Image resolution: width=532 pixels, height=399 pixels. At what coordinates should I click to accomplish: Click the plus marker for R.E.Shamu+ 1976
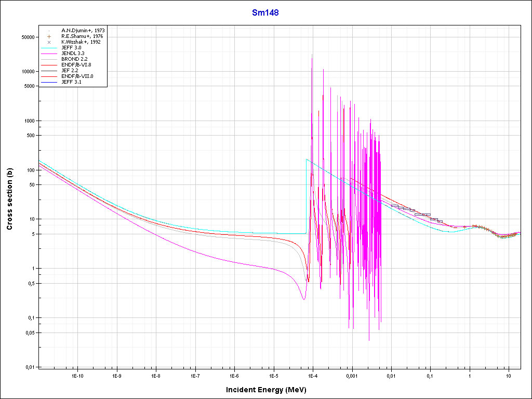[49, 36]
